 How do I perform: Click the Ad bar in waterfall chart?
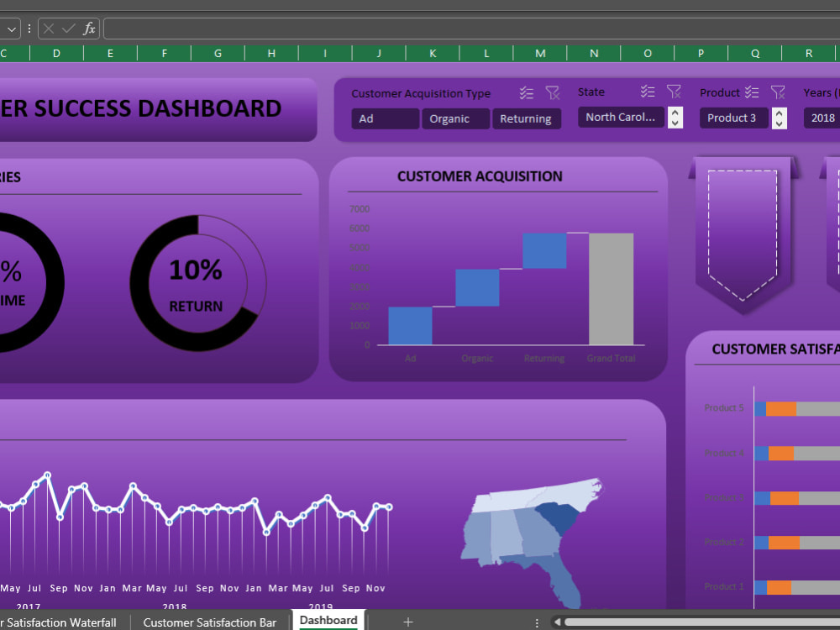pyautogui.click(x=410, y=326)
